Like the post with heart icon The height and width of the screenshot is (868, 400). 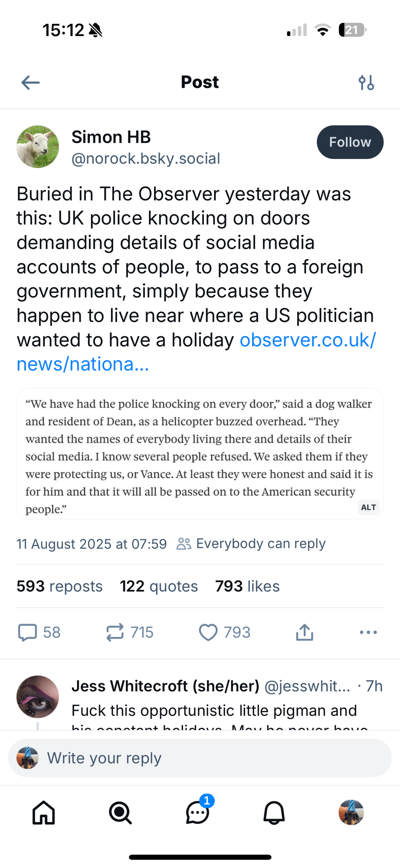tap(208, 632)
